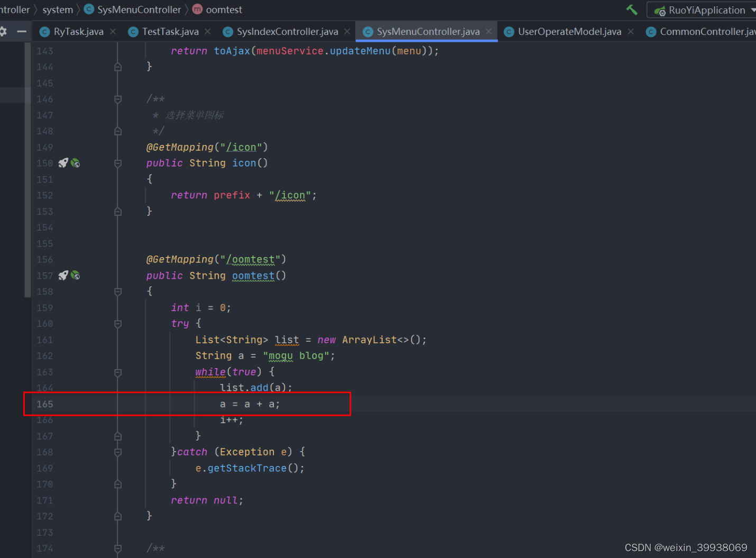The width and height of the screenshot is (756, 558).
Task: Switch to the TestTask.java tab
Action: [170, 32]
